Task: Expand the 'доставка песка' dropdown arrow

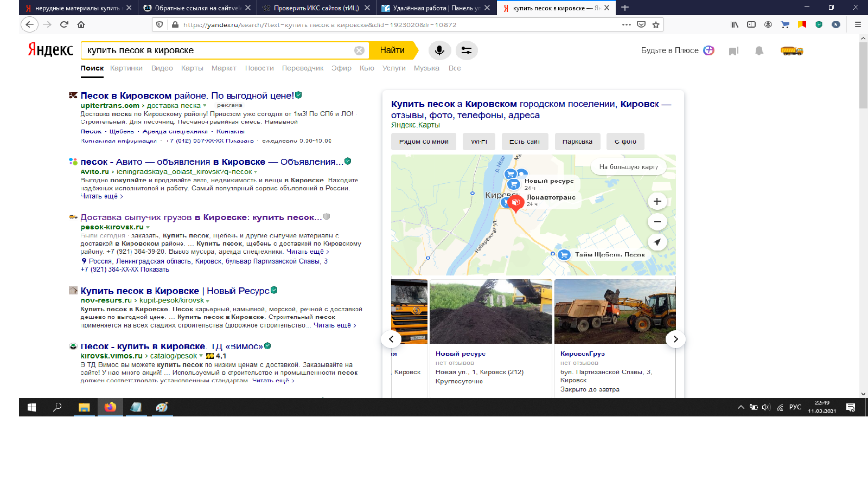Action: click(205, 106)
